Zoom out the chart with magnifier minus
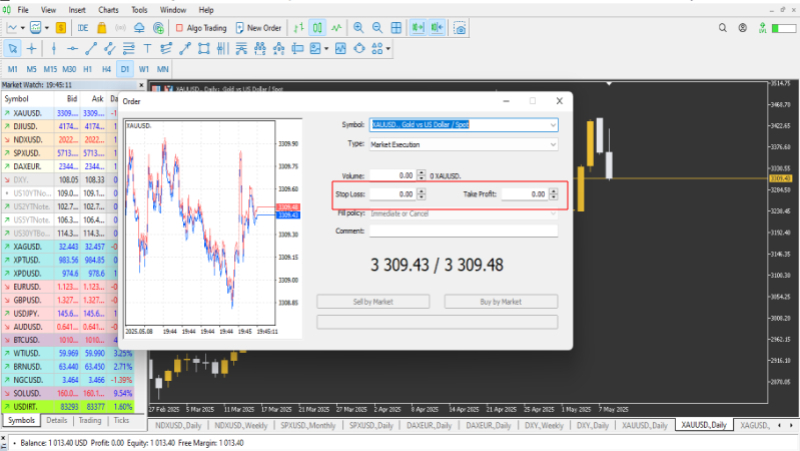Image resolution: width=800 pixels, height=451 pixels. point(377,28)
